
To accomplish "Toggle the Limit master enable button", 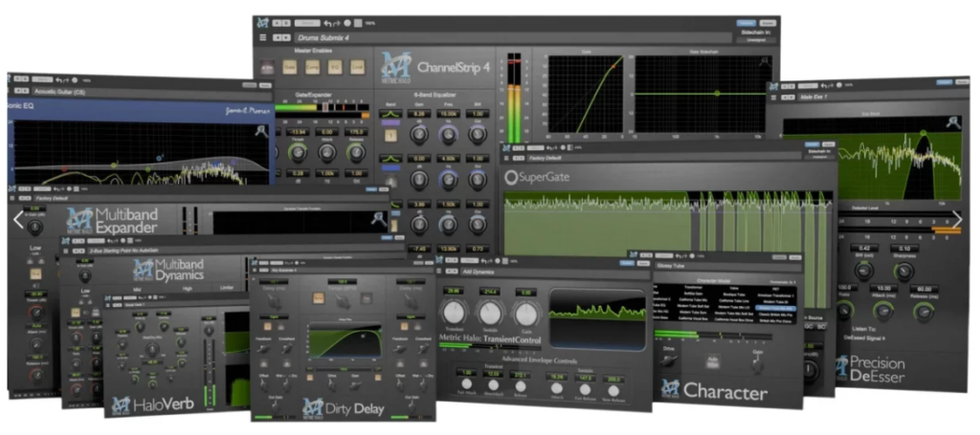I will [x=358, y=67].
